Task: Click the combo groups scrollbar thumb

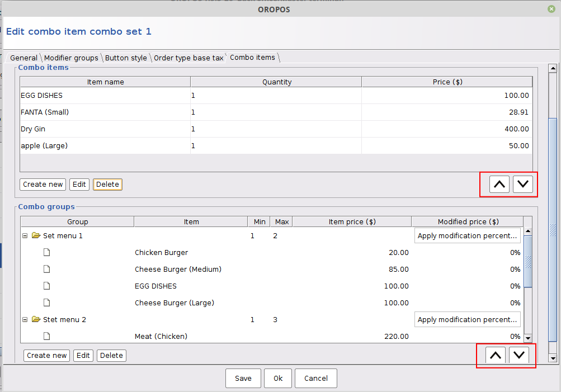Action: click(x=528, y=262)
